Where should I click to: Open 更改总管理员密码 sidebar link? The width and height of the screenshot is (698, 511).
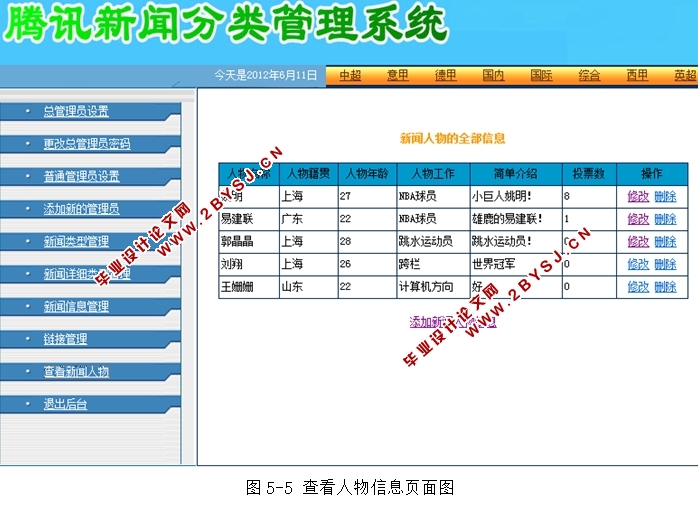(x=87, y=144)
